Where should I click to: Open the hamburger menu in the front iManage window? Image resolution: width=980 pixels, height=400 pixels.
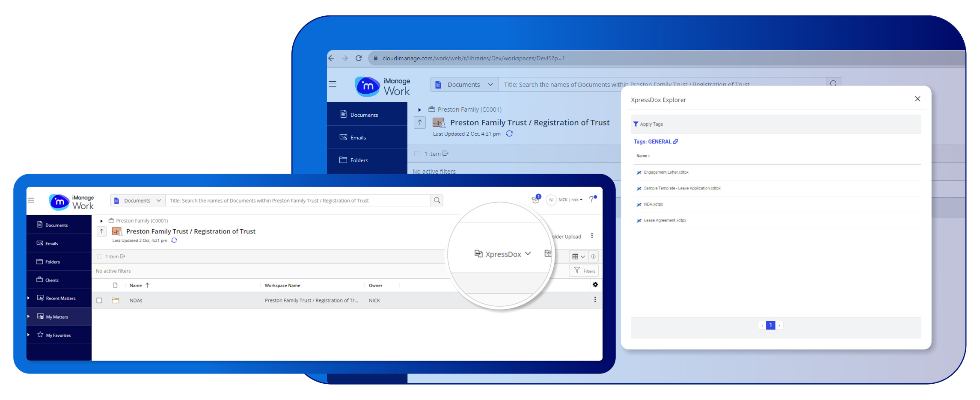click(31, 200)
